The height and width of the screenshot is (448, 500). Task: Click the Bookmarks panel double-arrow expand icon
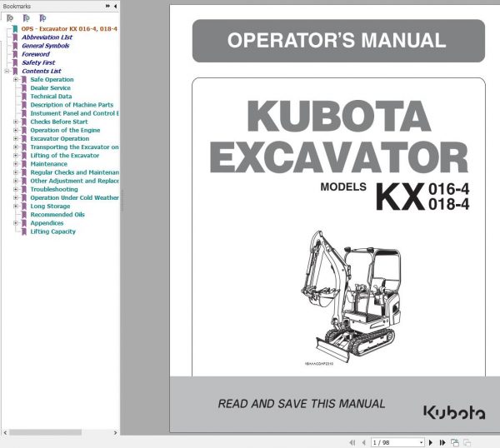coord(107,6)
